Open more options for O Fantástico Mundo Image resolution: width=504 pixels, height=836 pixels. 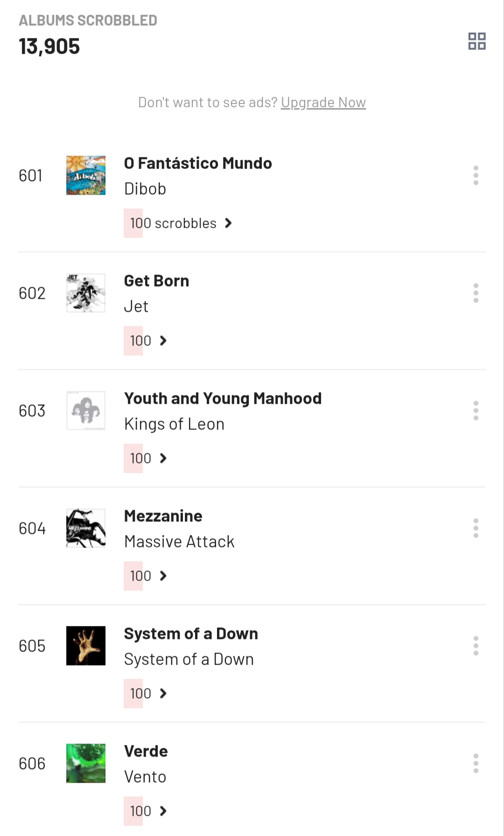click(x=476, y=176)
